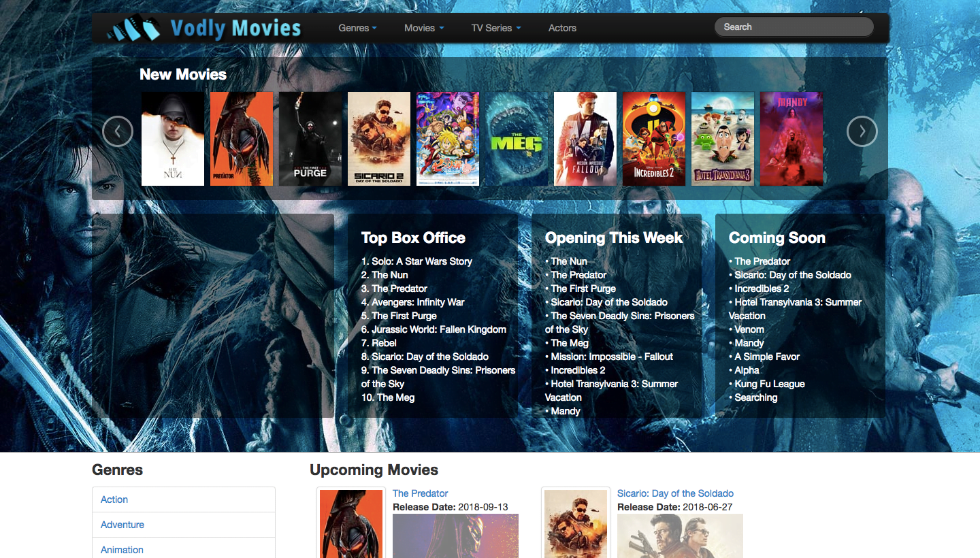980x558 pixels.
Task: Show next New Movies carousel slide
Action: click(x=862, y=131)
